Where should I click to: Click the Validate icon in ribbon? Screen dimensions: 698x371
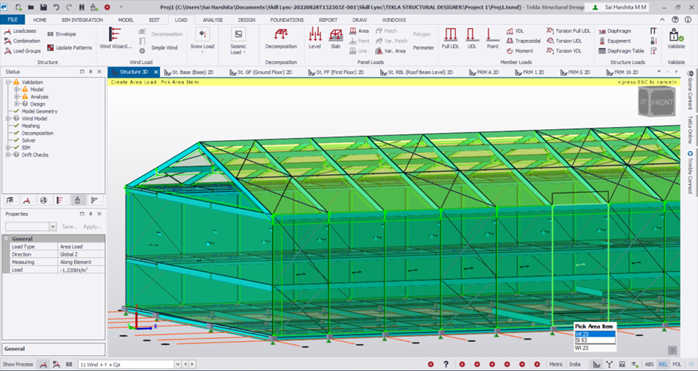676,38
